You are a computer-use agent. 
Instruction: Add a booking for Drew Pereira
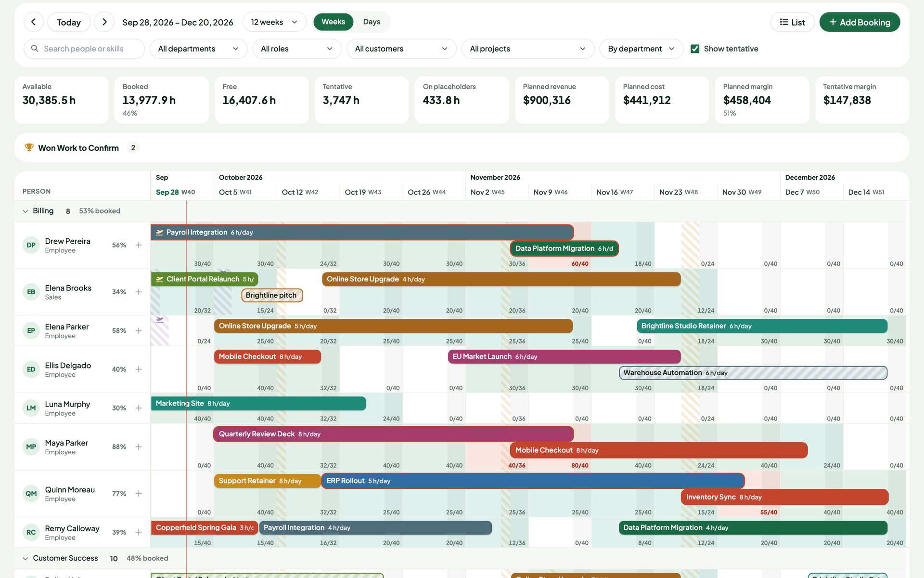(x=139, y=245)
